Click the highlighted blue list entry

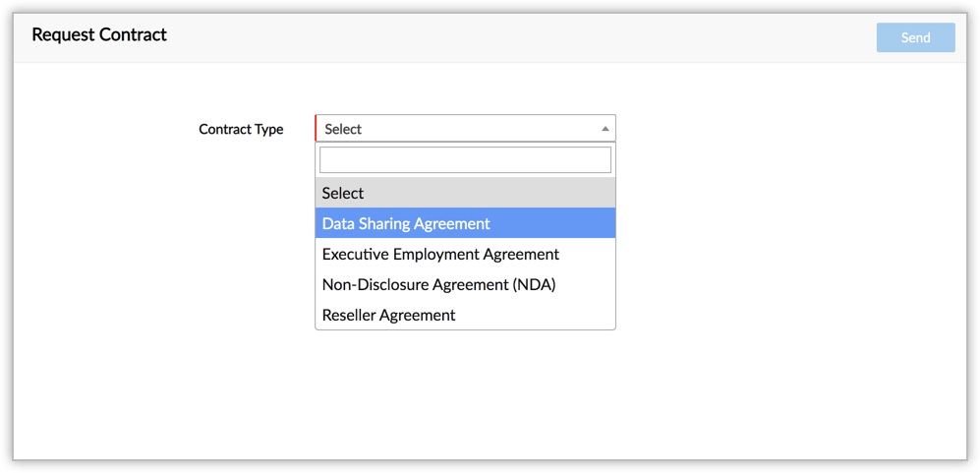[x=465, y=223]
